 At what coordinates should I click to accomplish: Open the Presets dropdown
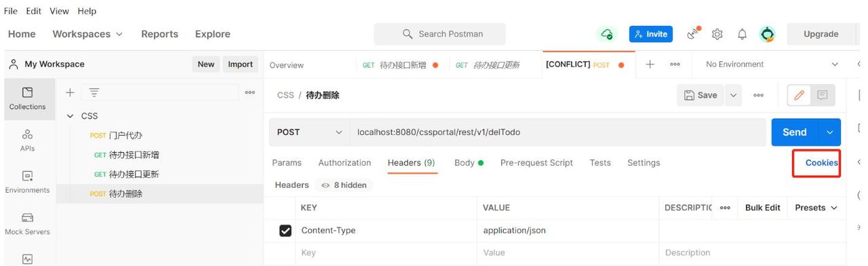816,208
